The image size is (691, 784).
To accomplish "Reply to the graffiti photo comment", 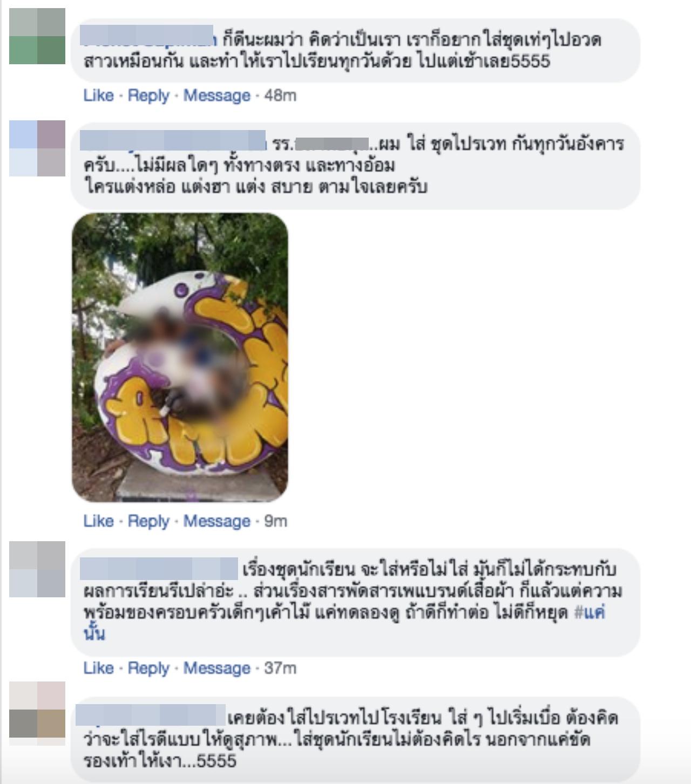I will coord(148,521).
